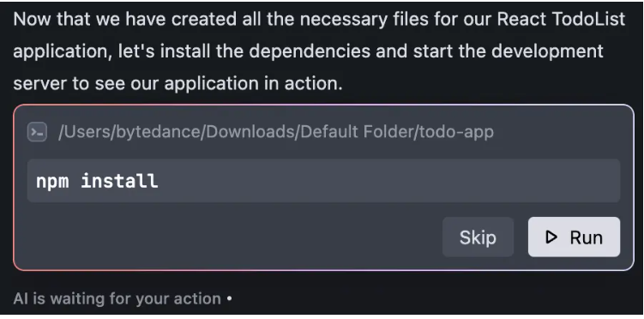Click the "AI is waiting for your action" status
Image resolution: width=644 pixels, height=319 pixels.
click(x=117, y=298)
